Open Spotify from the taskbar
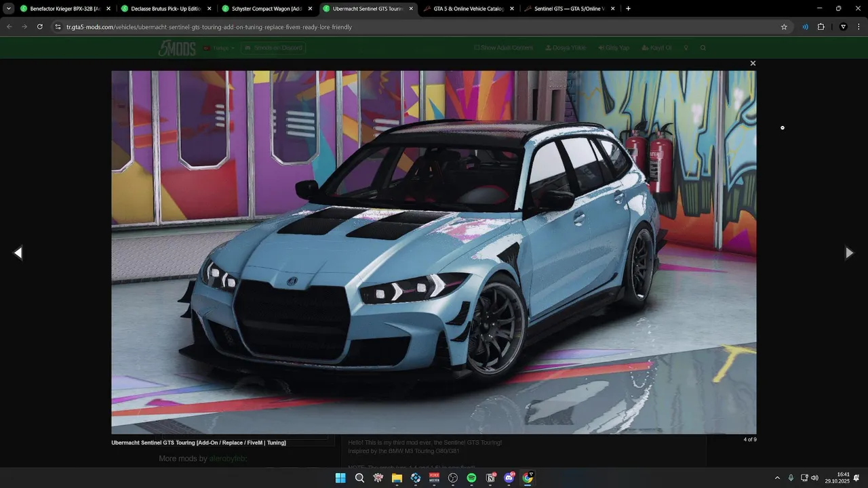This screenshot has height=488, width=868. click(471, 478)
